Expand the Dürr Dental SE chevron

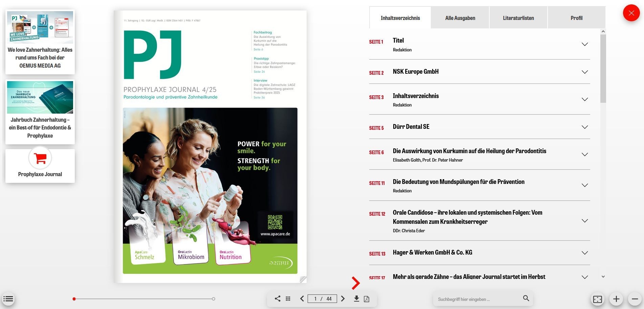(584, 127)
